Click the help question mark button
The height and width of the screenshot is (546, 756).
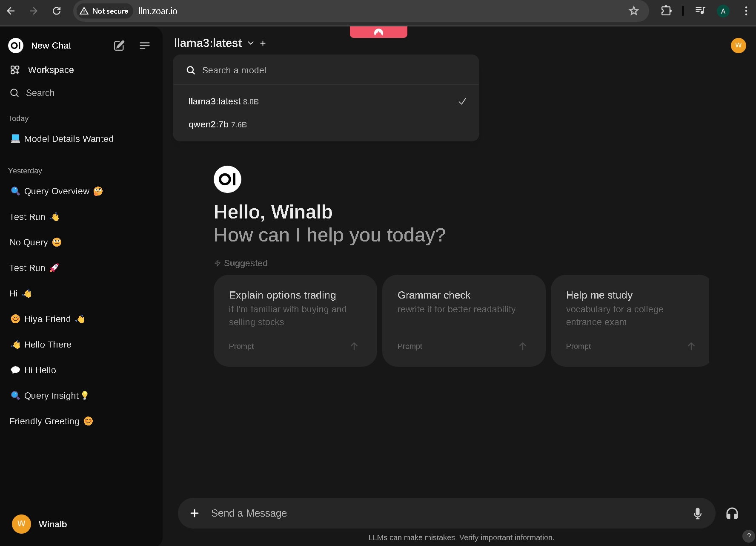tap(748, 536)
